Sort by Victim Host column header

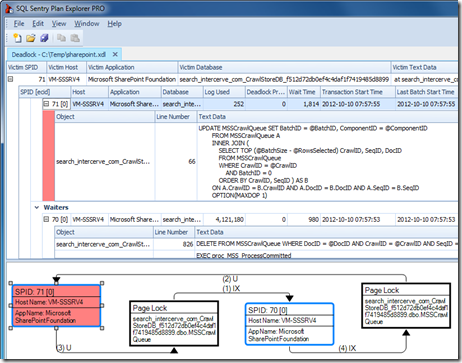coord(67,67)
